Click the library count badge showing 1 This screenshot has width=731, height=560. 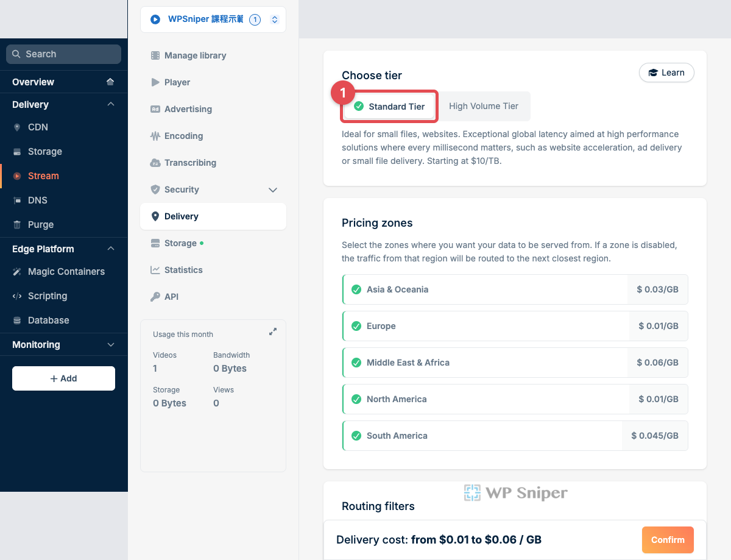point(255,19)
